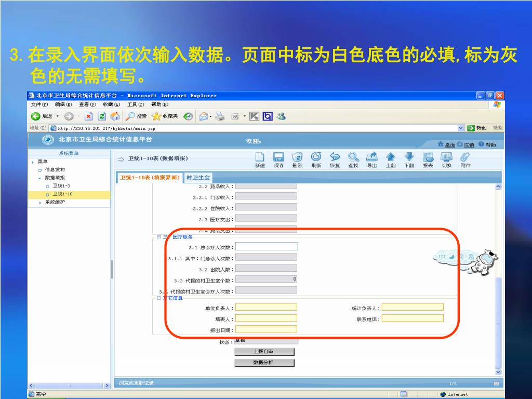Screen dimensions: 532x399
Task: Click the IE Messenger people icon
Action: 281,116
